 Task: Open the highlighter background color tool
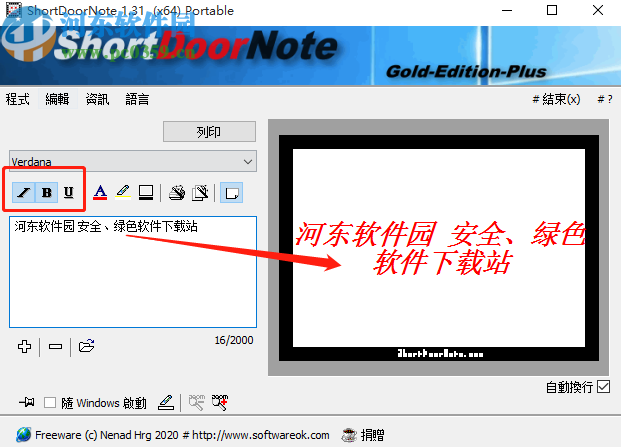coord(123,192)
